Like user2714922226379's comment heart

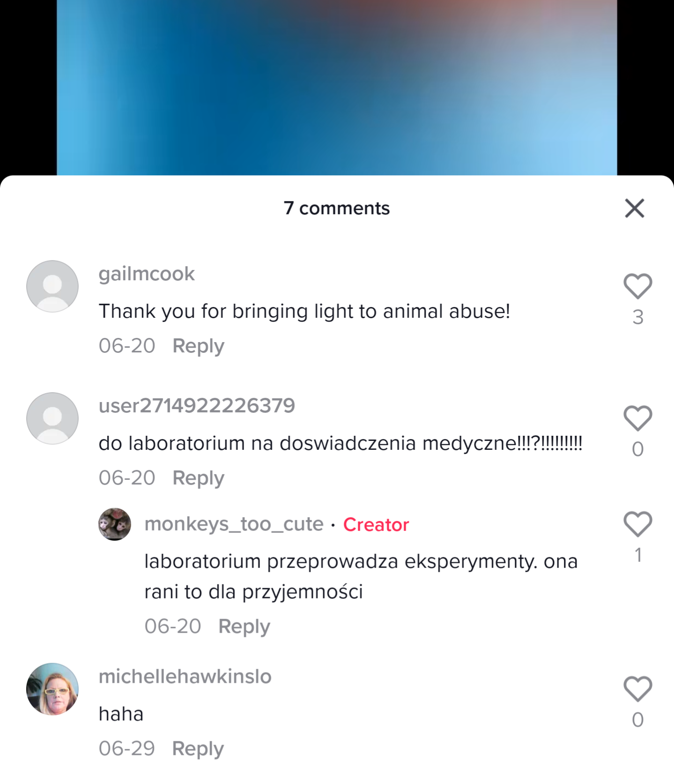click(x=637, y=418)
